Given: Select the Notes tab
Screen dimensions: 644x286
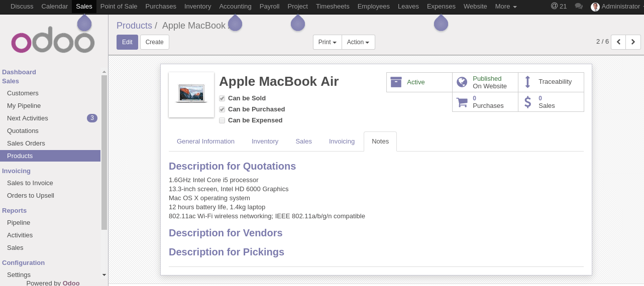Looking at the screenshot, I should click(x=380, y=141).
